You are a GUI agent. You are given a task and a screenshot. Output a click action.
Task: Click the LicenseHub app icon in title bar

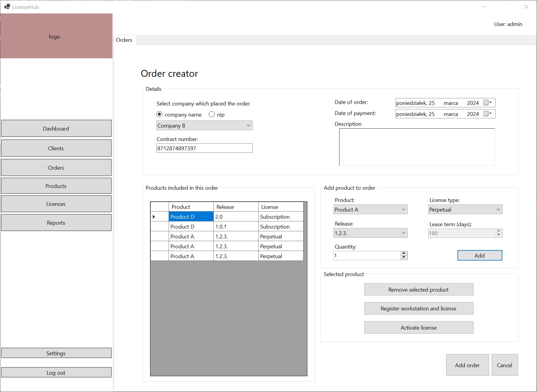(7, 7)
